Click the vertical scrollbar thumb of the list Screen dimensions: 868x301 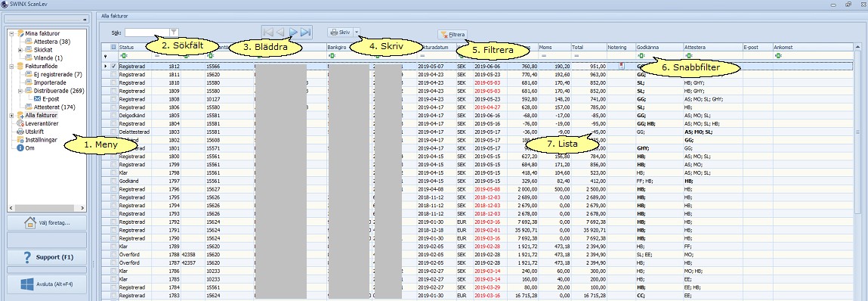tap(858, 132)
